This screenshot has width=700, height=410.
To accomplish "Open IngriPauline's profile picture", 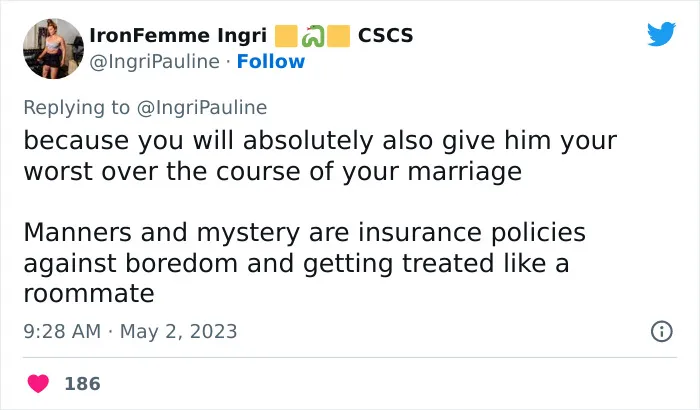I will 53,49.
